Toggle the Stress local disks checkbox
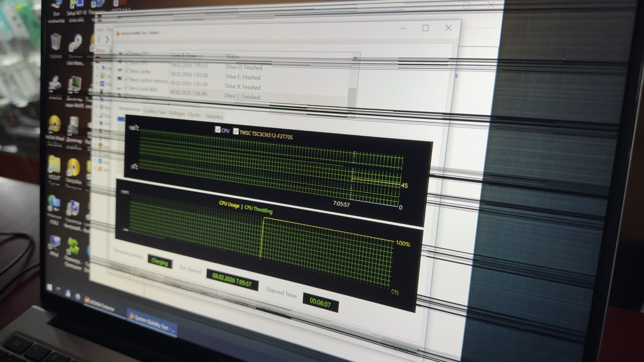The image size is (644, 362). click(126, 88)
